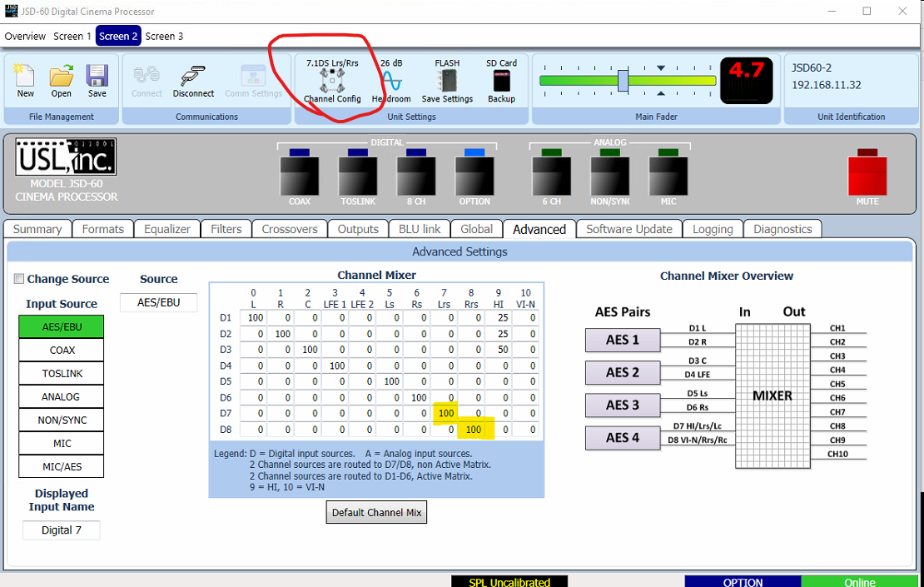Click the Source field showing AES/EBU
924x587 pixels.
coord(158,302)
